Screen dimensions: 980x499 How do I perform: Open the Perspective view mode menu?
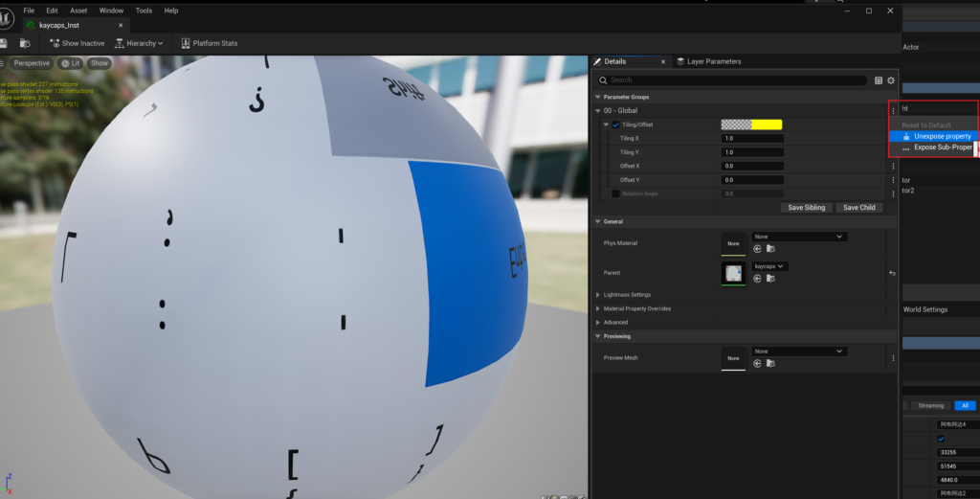[32, 63]
